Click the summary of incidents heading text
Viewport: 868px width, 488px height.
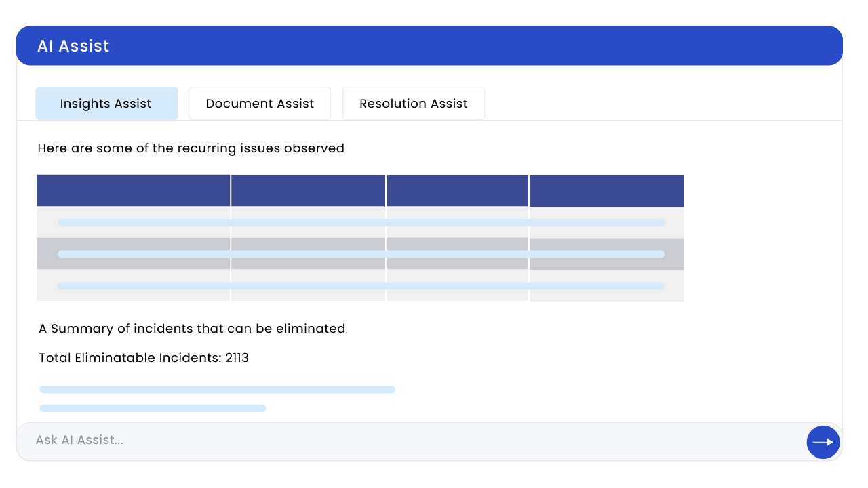[192, 329]
